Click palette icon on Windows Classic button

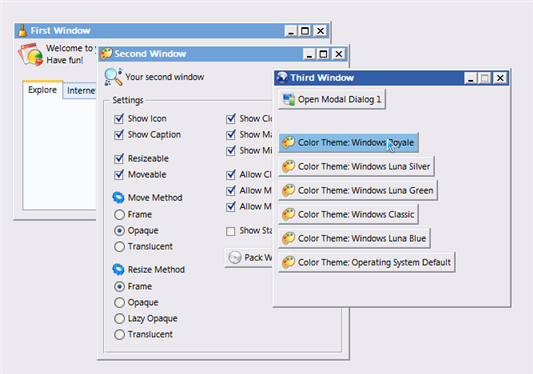288,215
